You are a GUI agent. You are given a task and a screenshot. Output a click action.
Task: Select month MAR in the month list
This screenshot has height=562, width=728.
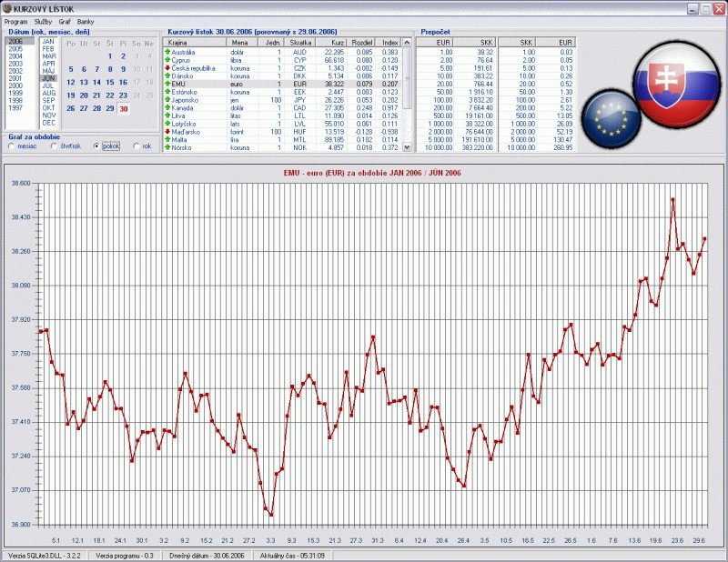pos(49,56)
